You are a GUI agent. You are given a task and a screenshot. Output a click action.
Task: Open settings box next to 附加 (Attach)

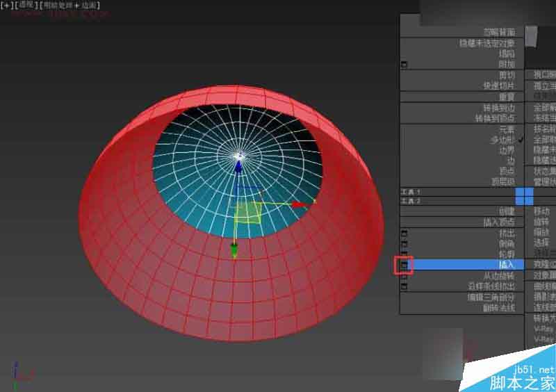point(404,65)
